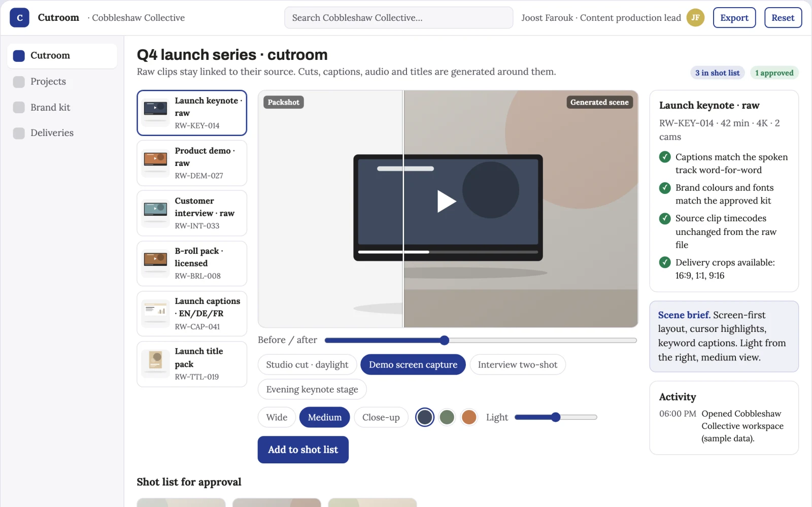Choose the Wide framing option

pyautogui.click(x=277, y=417)
